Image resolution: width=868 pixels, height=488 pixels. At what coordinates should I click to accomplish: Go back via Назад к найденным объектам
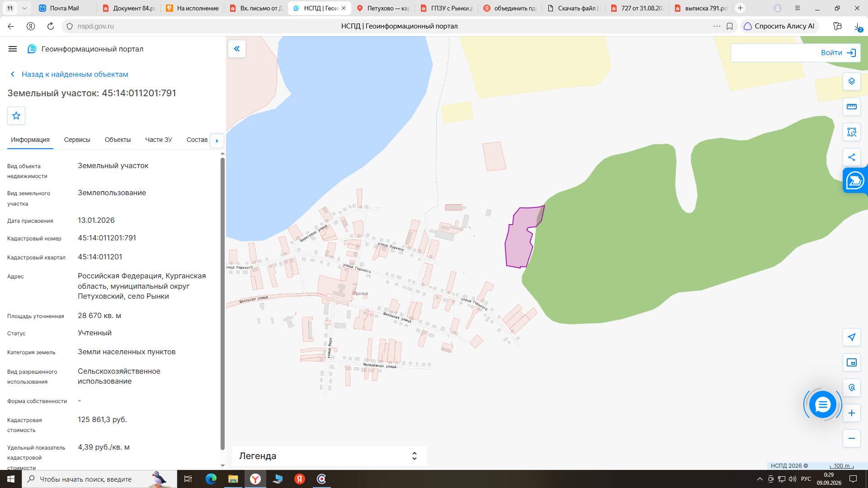coord(70,74)
